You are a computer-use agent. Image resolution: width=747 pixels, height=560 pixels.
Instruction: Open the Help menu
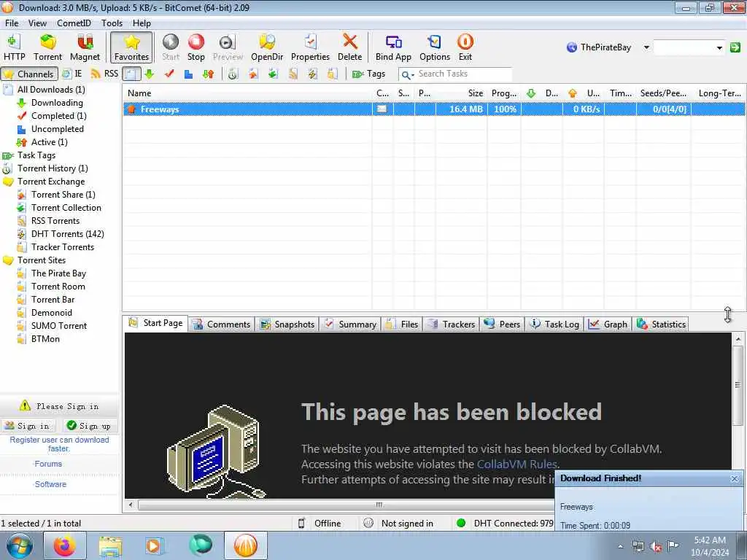coord(142,23)
